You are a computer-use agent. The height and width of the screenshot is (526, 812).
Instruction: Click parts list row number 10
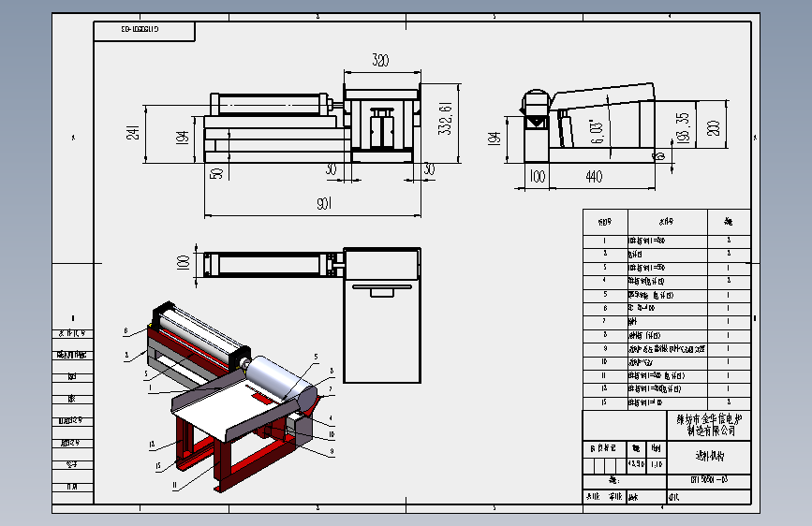point(667,362)
